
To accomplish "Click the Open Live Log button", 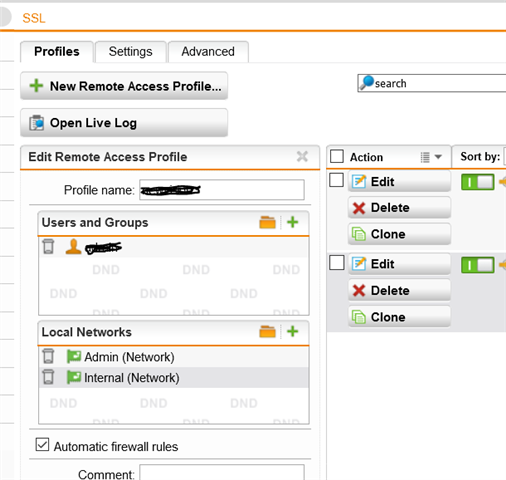I will click(124, 123).
